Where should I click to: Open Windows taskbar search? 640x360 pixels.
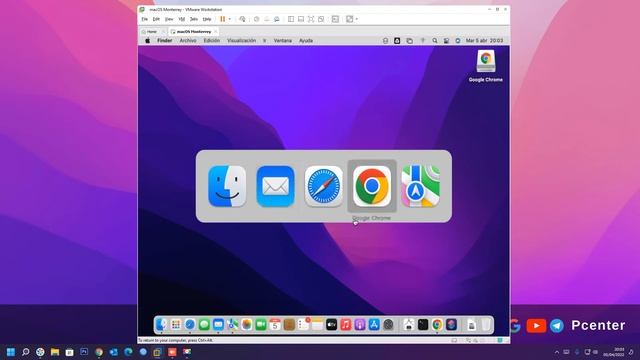[x=26, y=352]
